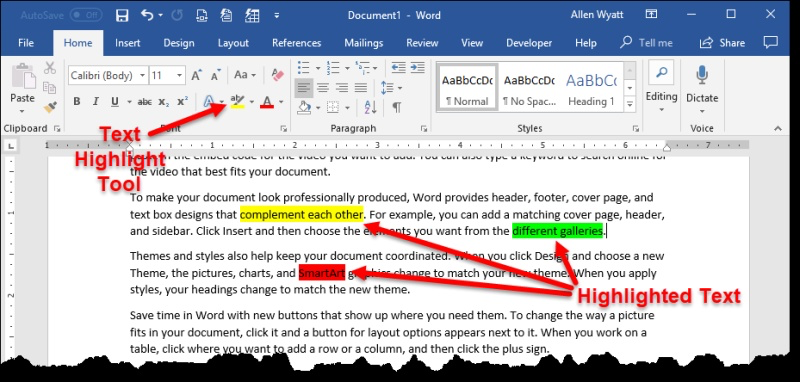Image resolution: width=800 pixels, height=382 pixels.
Task: Click the Save icon in Quick Access Toolbar
Action: [122, 15]
